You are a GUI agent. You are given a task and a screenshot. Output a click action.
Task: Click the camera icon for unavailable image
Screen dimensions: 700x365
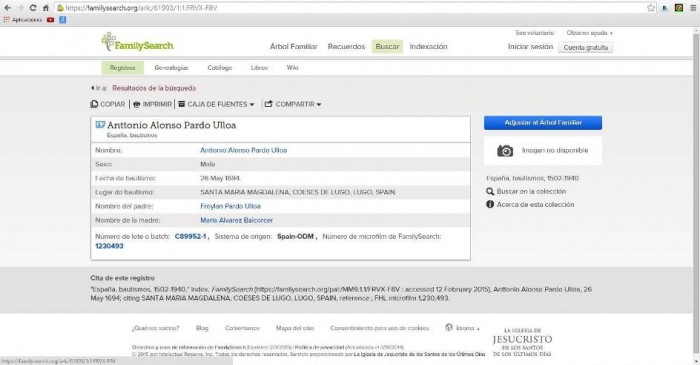(x=505, y=151)
